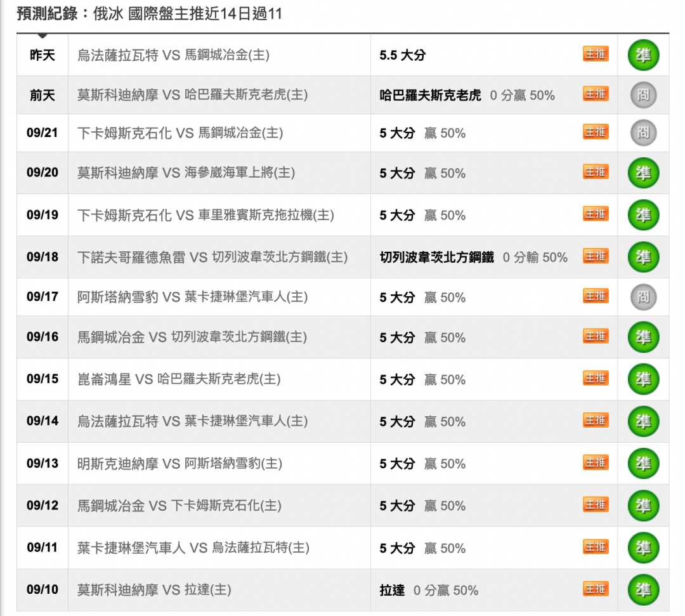Image resolution: width=685 pixels, height=616 pixels.
Task: Click the orange 主推 badge in the 09/12 row
Action: [x=596, y=504]
